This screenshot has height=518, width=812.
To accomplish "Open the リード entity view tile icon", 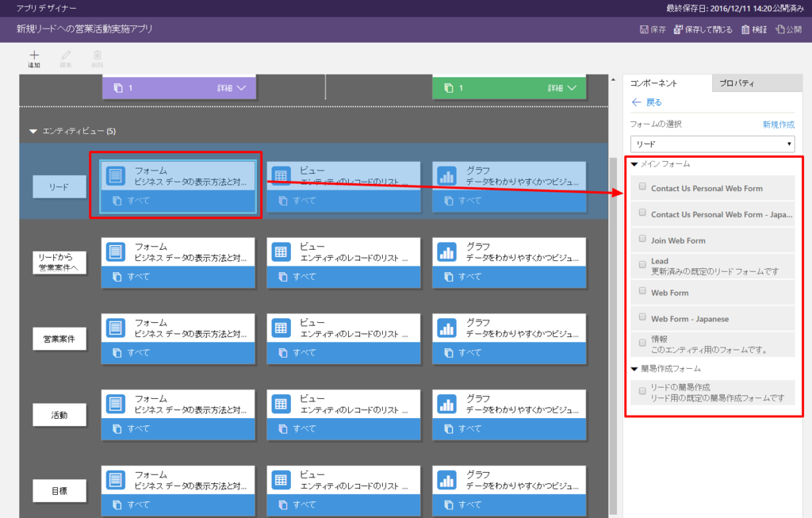I will click(x=282, y=175).
